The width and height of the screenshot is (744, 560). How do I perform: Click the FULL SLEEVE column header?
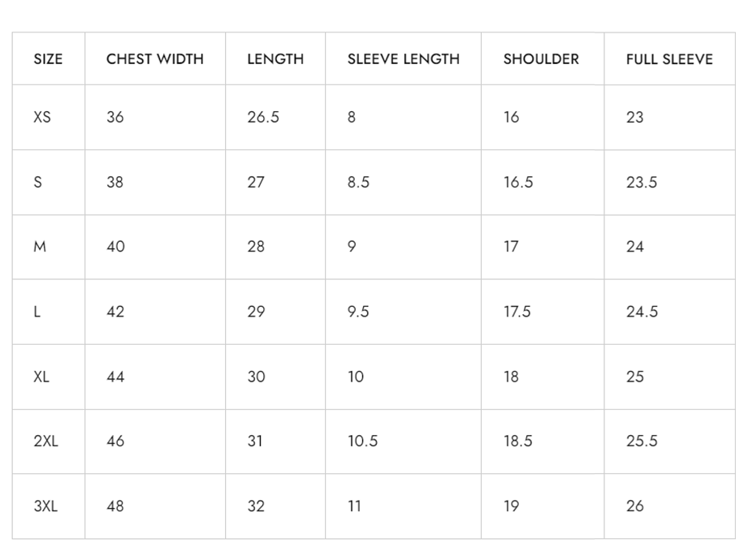click(x=669, y=59)
